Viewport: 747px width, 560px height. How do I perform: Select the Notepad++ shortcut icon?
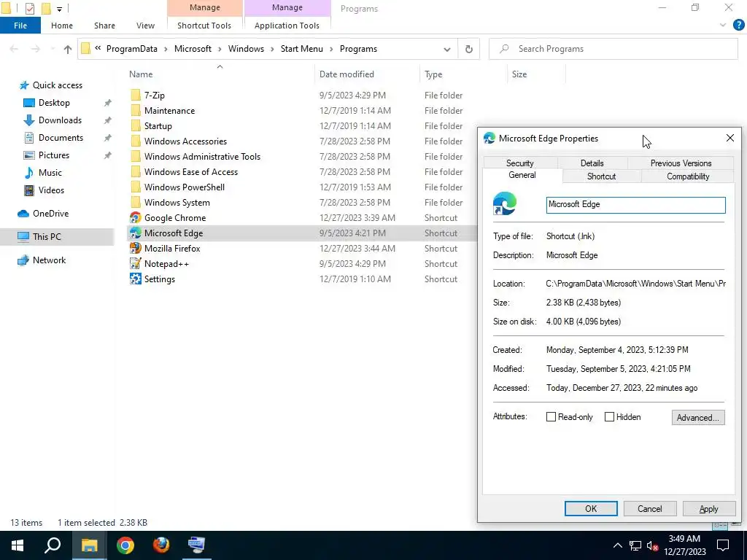[135, 263]
